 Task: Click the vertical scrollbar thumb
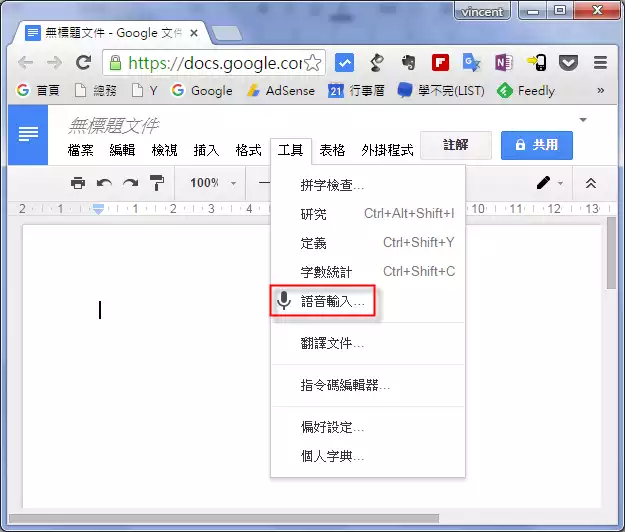[x=611, y=253]
